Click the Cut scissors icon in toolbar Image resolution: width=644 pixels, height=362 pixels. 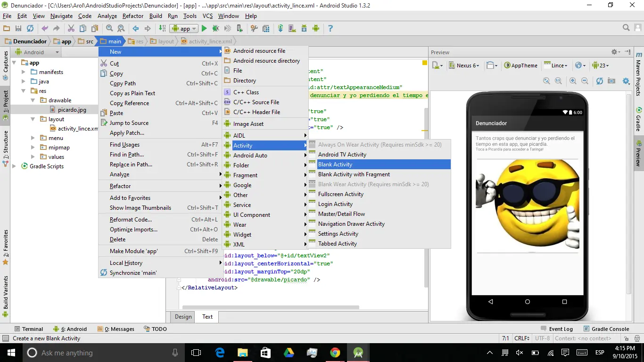pyautogui.click(x=71, y=29)
